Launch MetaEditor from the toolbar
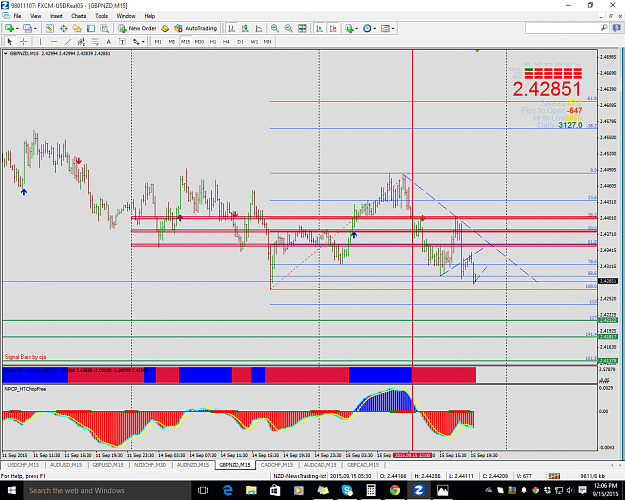 pos(165,28)
